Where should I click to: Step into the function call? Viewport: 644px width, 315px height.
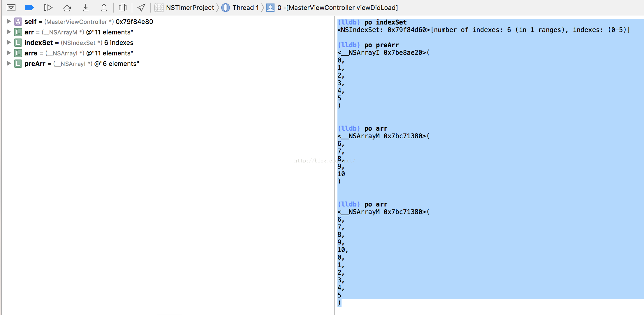pos(85,8)
